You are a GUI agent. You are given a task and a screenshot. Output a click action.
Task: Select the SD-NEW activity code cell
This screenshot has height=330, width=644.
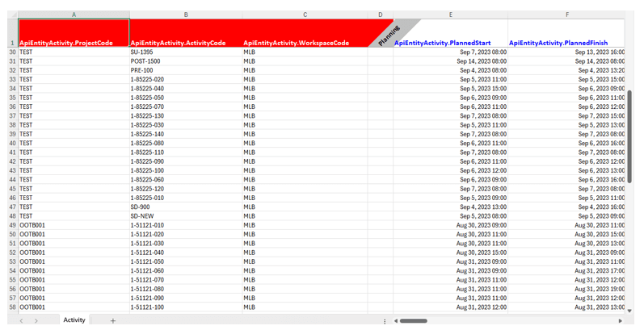point(186,216)
